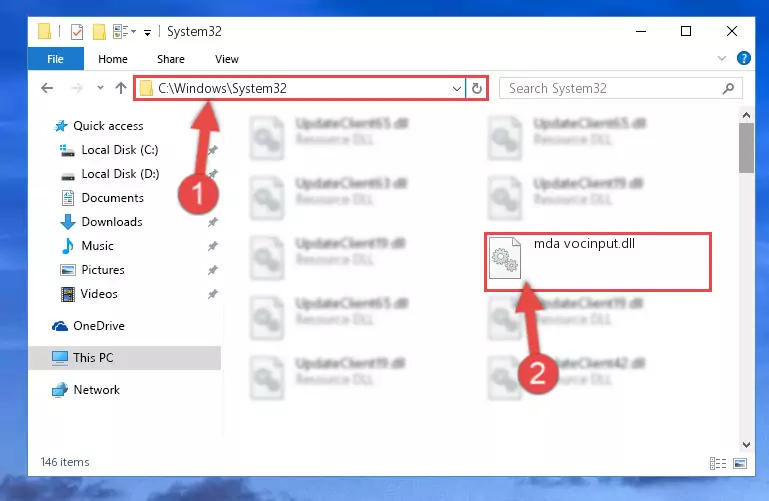Click the search magnifier icon
This screenshot has height=501, width=769.
[x=728, y=89]
